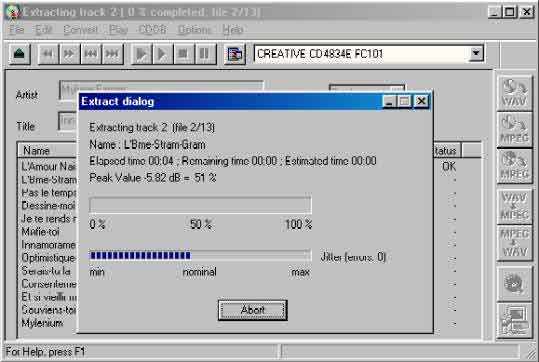
Task: Click the jitter level progress bar
Action: point(200,255)
